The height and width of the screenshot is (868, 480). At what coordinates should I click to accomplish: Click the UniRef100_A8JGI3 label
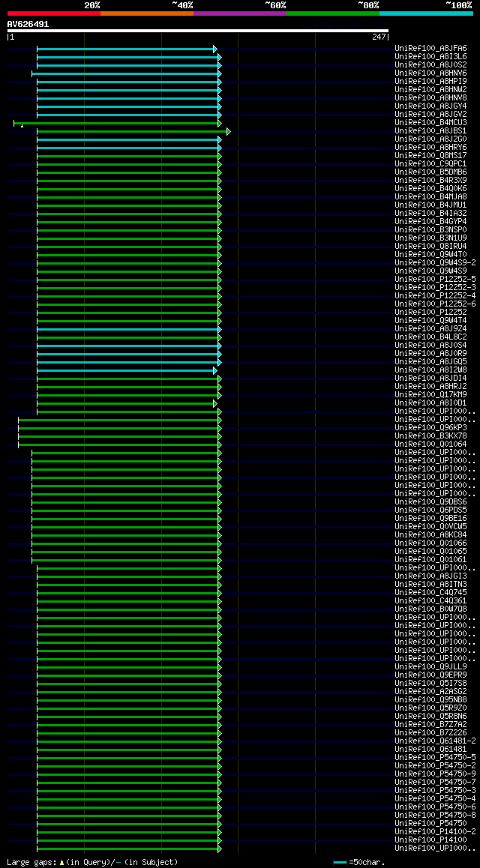pos(430,576)
